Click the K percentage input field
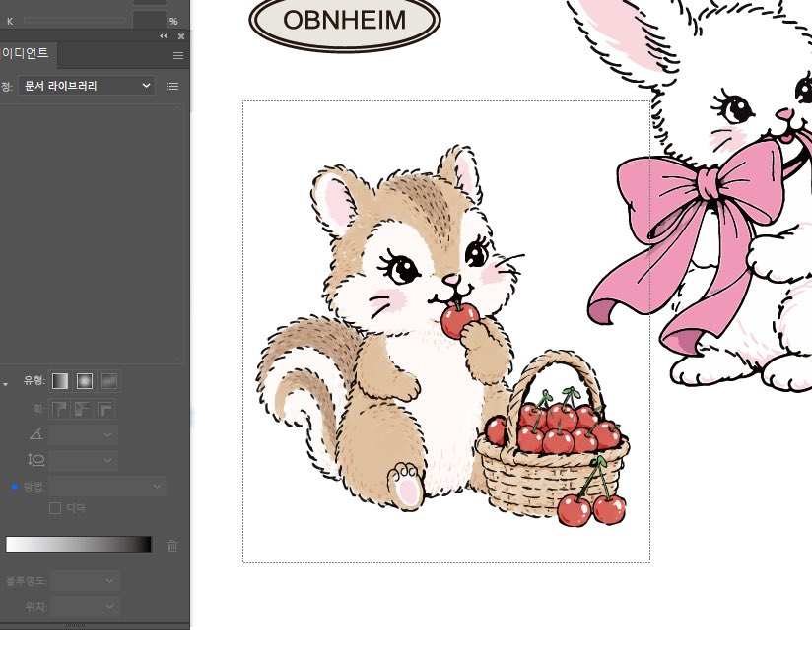 [x=149, y=20]
